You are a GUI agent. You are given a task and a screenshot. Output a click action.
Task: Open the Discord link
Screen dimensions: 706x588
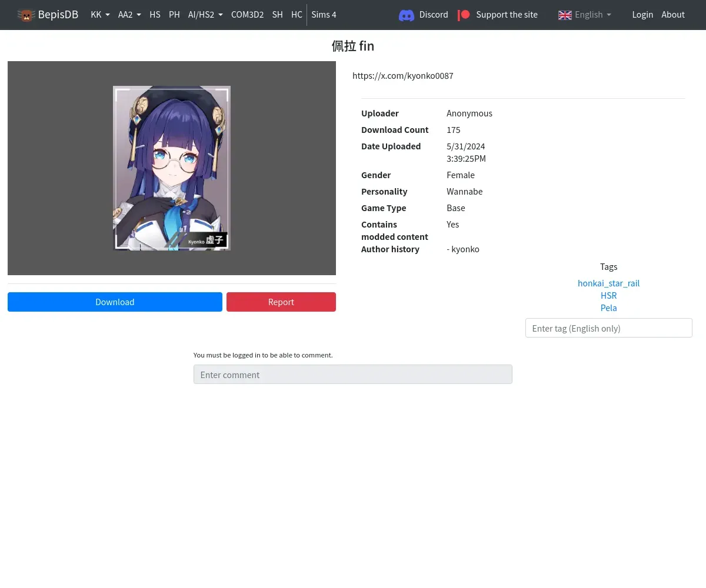[x=434, y=15]
